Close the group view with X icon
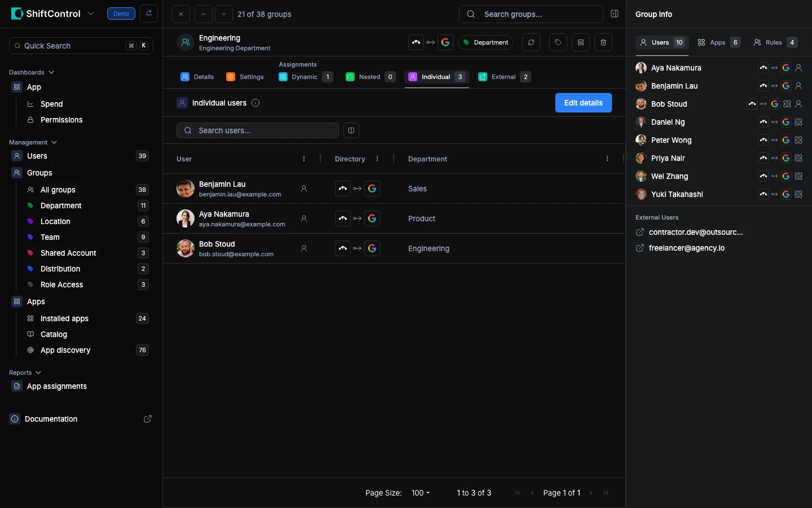The width and height of the screenshot is (812, 508). pyautogui.click(x=180, y=14)
